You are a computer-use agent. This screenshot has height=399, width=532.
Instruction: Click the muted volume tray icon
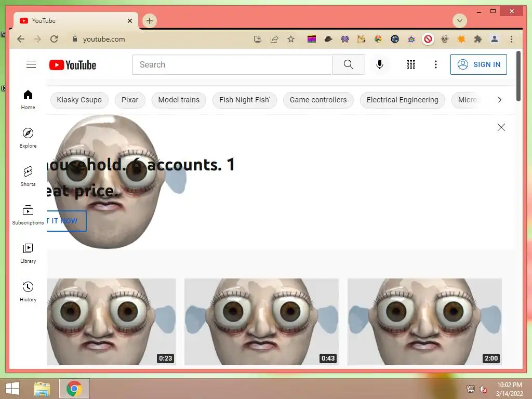[x=483, y=389]
